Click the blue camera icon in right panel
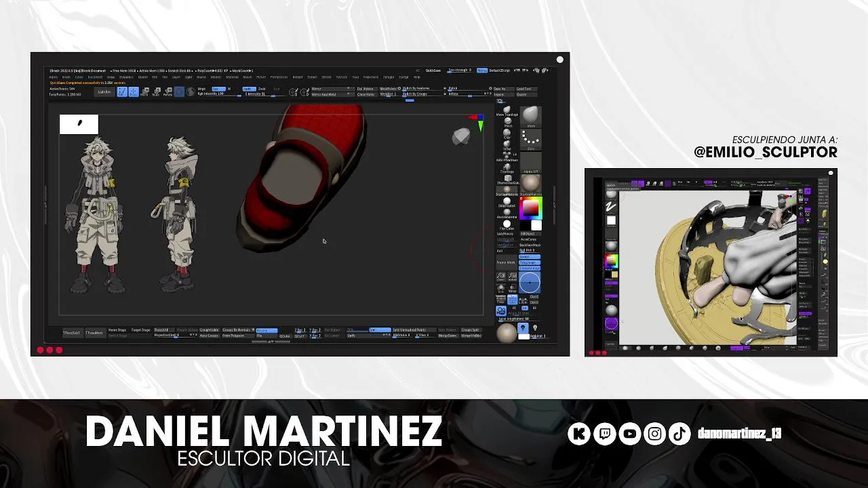Viewport: 868px width, 488px height. click(x=501, y=310)
